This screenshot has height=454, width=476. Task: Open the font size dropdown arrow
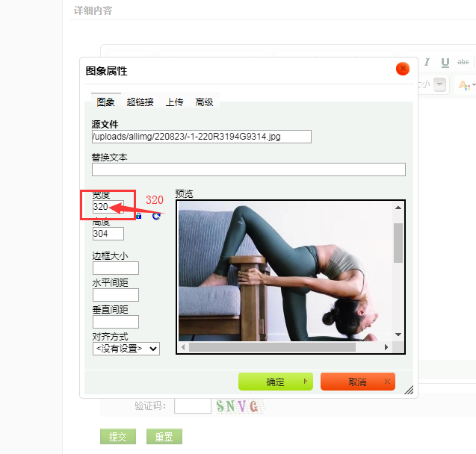439,84
